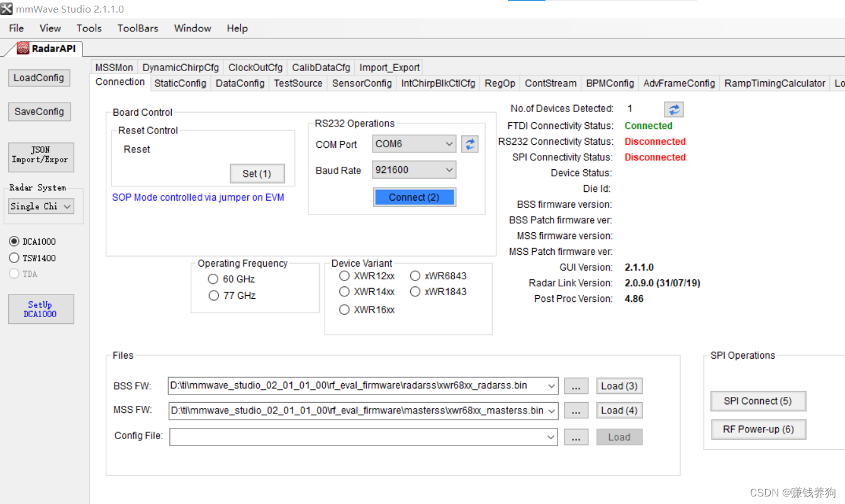This screenshot has height=504, width=845.
Task: Click the Radar Link Version value 2.0.9.0
Action: point(662,283)
